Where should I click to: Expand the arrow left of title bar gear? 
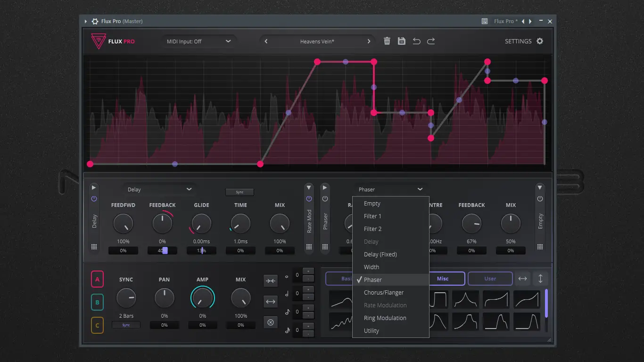(x=86, y=21)
